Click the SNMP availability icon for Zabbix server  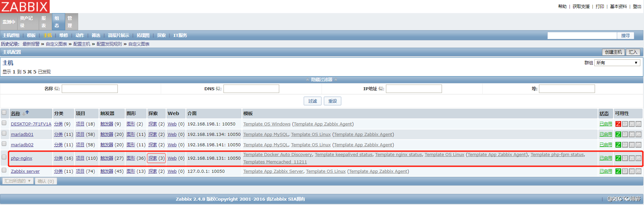click(x=625, y=171)
